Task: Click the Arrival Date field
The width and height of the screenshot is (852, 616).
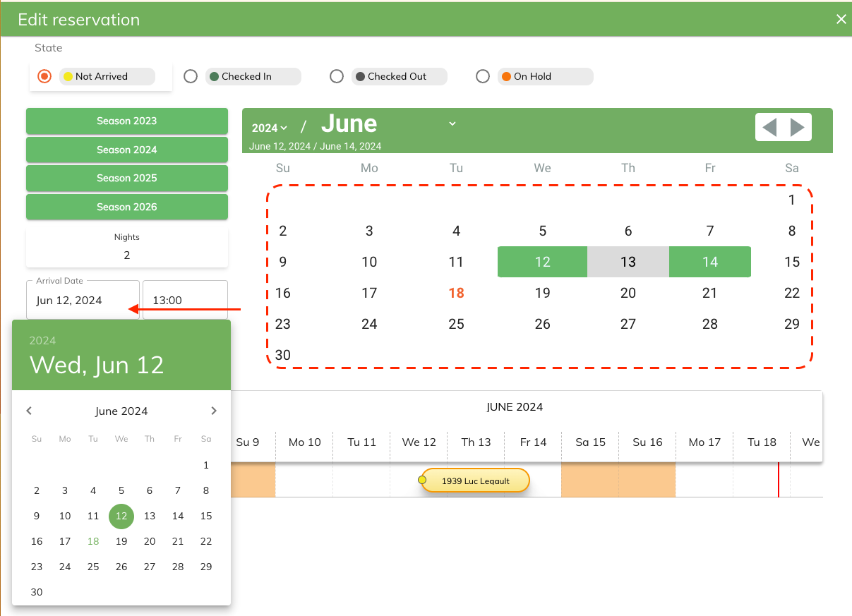Action: pos(83,300)
